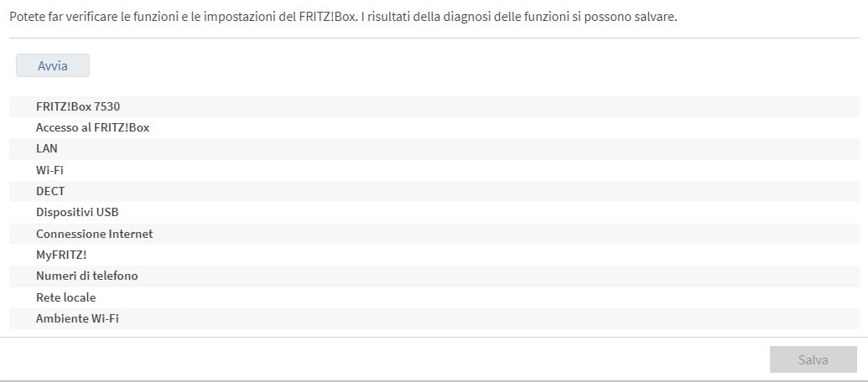This screenshot has width=868, height=382.
Task: Click the word "Potete" in the description
Action: click(27, 17)
